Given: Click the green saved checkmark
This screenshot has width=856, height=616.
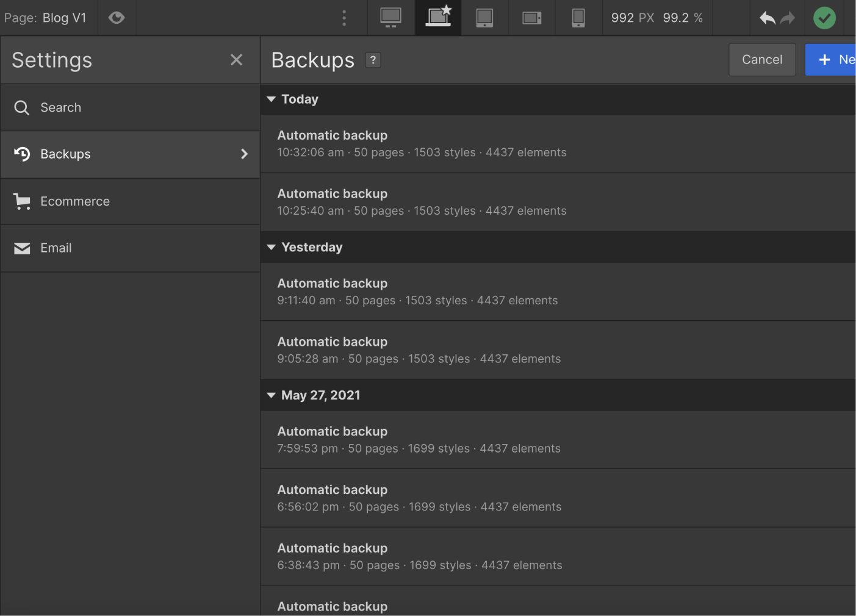Looking at the screenshot, I should pos(824,18).
